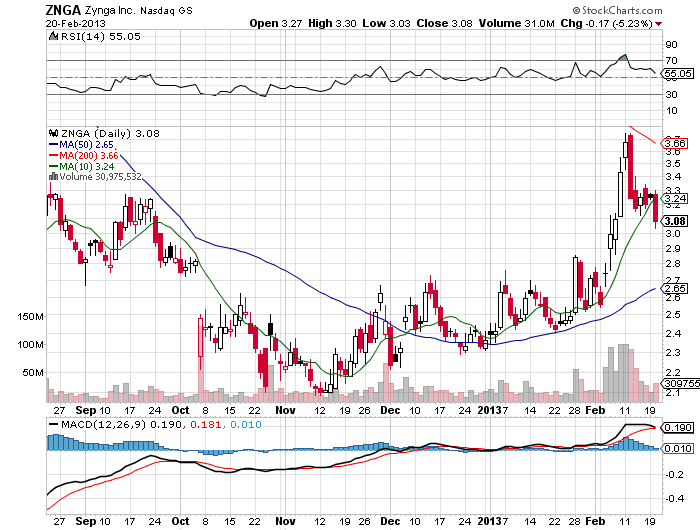Click the 'MA(10) 3.24' legend entry
700x530 pixels.
point(87,167)
